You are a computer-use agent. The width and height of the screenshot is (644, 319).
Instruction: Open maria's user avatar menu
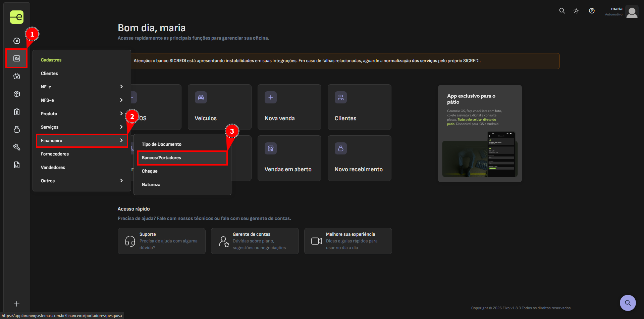(632, 12)
